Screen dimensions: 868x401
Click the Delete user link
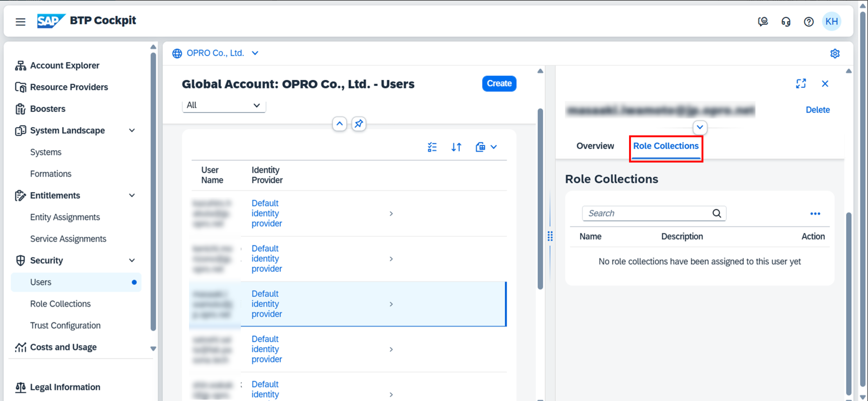[x=818, y=110]
